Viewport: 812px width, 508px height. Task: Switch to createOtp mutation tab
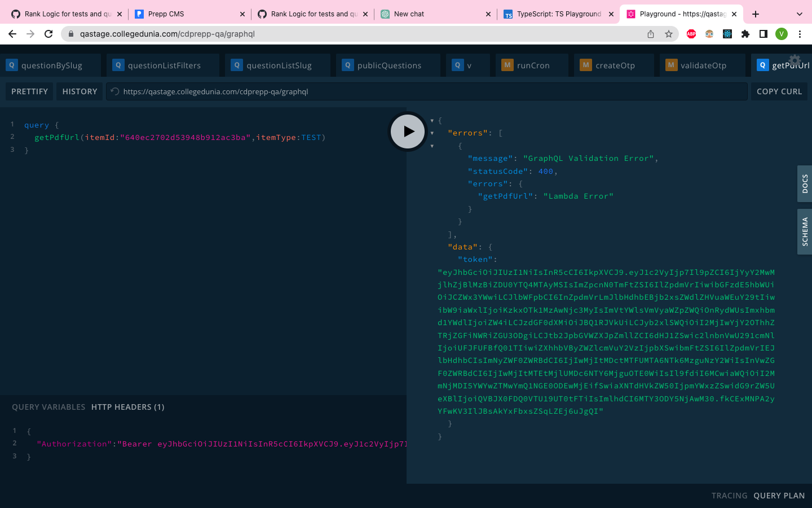click(614, 65)
